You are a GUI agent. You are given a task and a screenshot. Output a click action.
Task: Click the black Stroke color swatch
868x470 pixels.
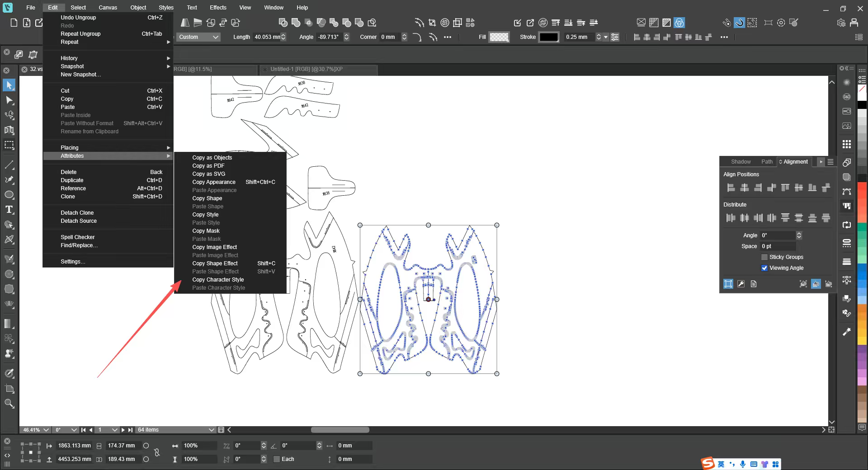coord(548,37)
